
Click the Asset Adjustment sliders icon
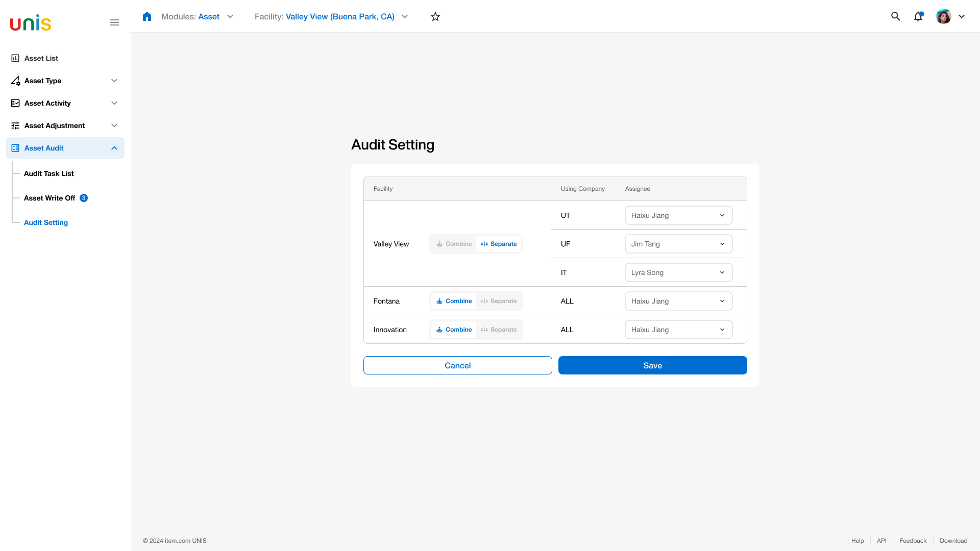pyautogui.click(x=15, y=126)
